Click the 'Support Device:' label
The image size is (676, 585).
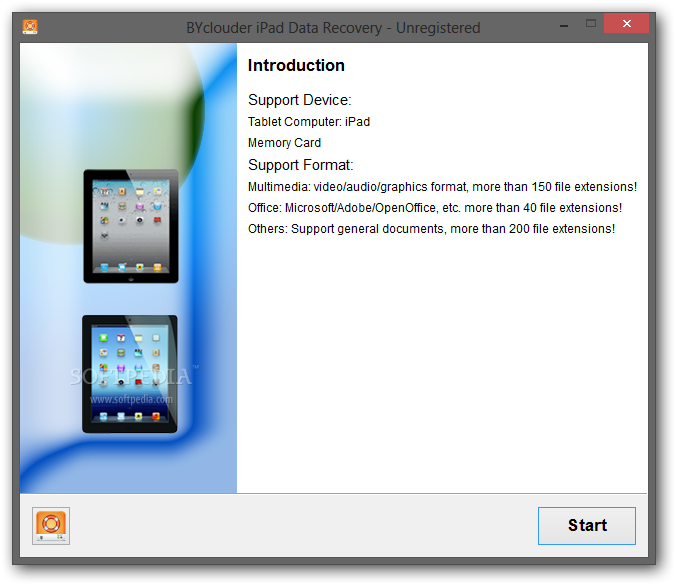coord(300,100)
